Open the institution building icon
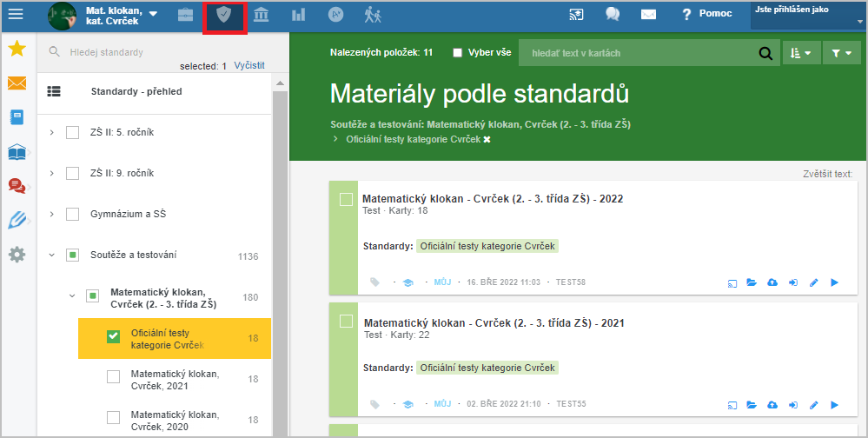This screenshot has width=868, height=438. pos(262,15)
